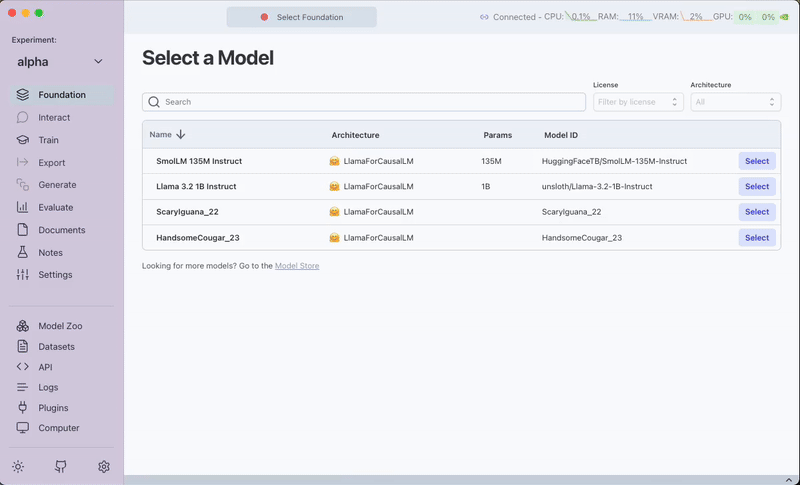Viewport: 800px width, 485px height.
Task: Open the Architecture filter dropdown
Action: point(735,102)
